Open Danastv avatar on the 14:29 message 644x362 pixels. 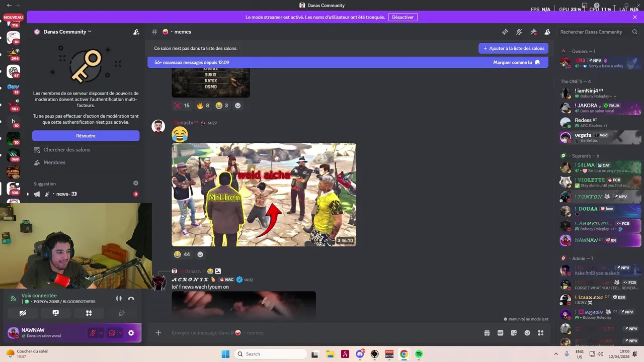[x=158, y=126]
